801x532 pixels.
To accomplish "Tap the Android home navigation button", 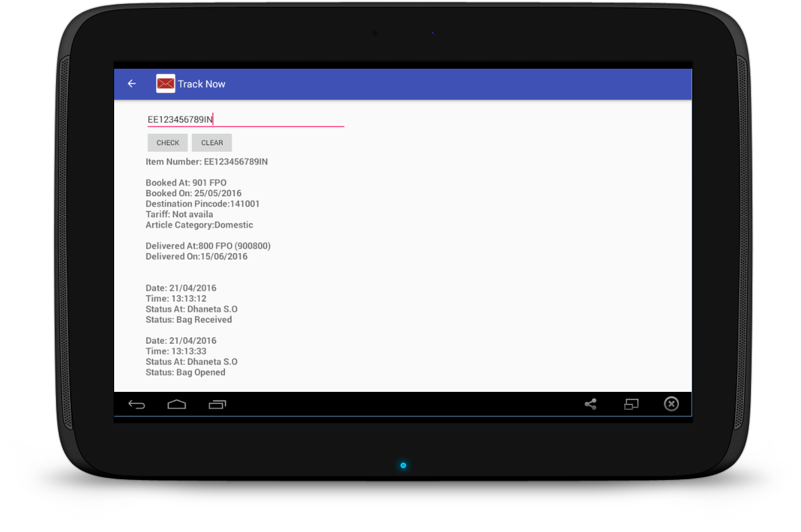I will click(x=176, y=405).
